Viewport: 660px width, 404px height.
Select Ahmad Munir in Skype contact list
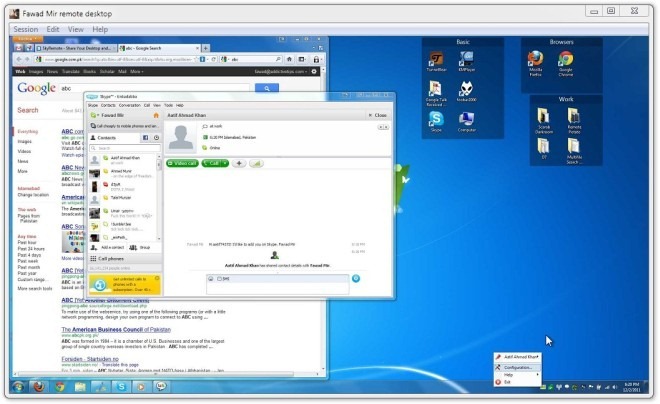[x=123, y=173]
